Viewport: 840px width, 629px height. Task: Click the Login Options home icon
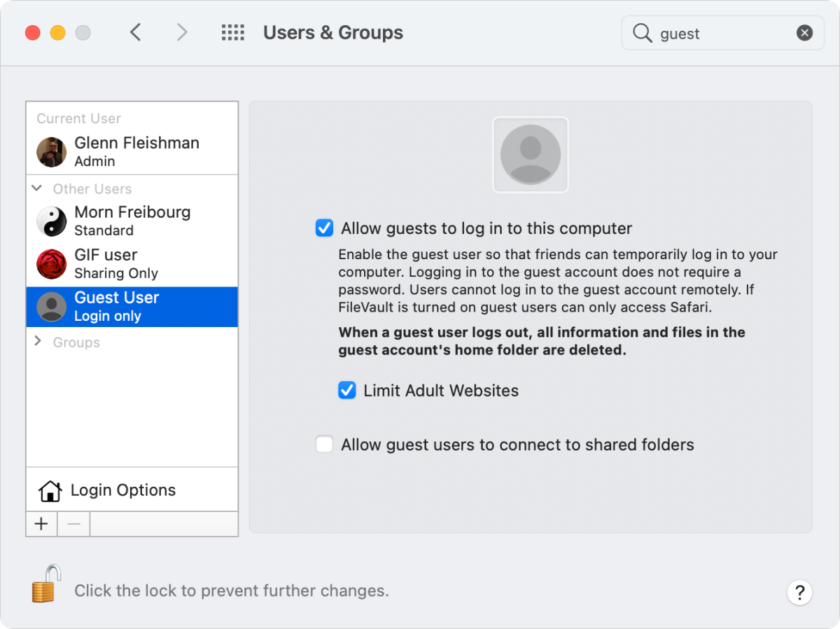pyautogui.click(x=49, y=490)
